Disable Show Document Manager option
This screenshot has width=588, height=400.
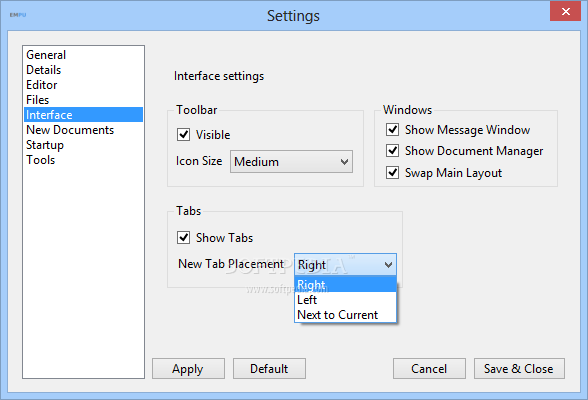(392, 151)
